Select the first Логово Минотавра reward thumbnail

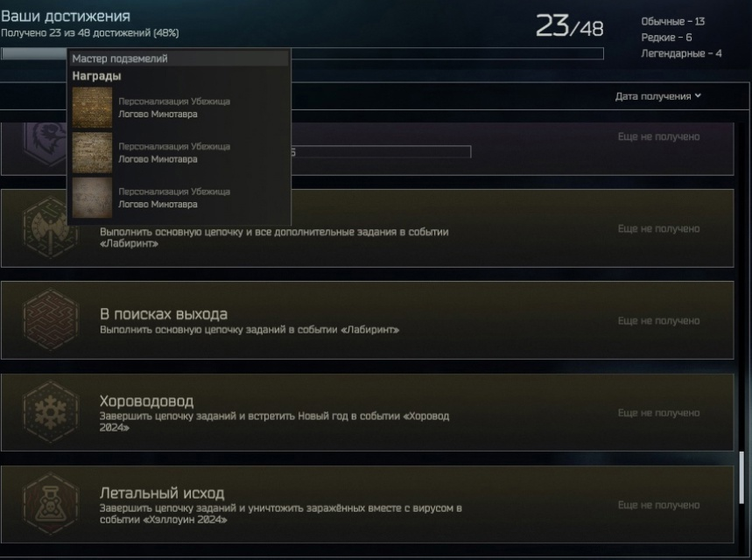(x=92, y=108)
